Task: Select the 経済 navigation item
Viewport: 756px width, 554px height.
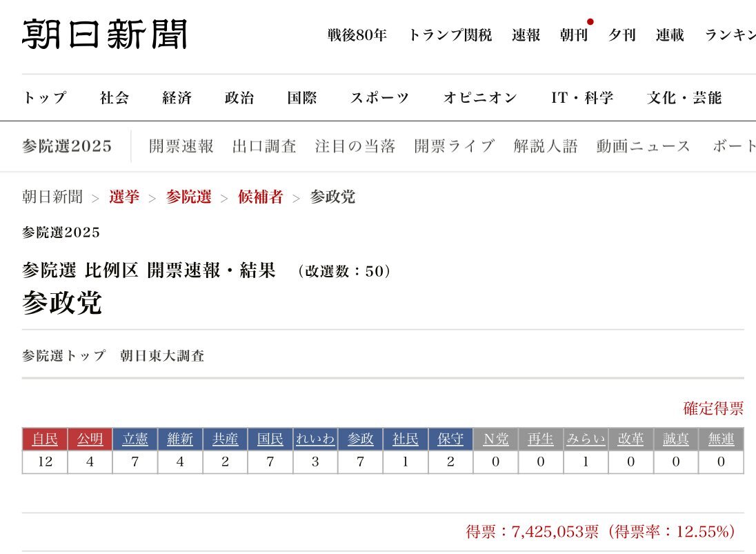Action: (177, 97)
